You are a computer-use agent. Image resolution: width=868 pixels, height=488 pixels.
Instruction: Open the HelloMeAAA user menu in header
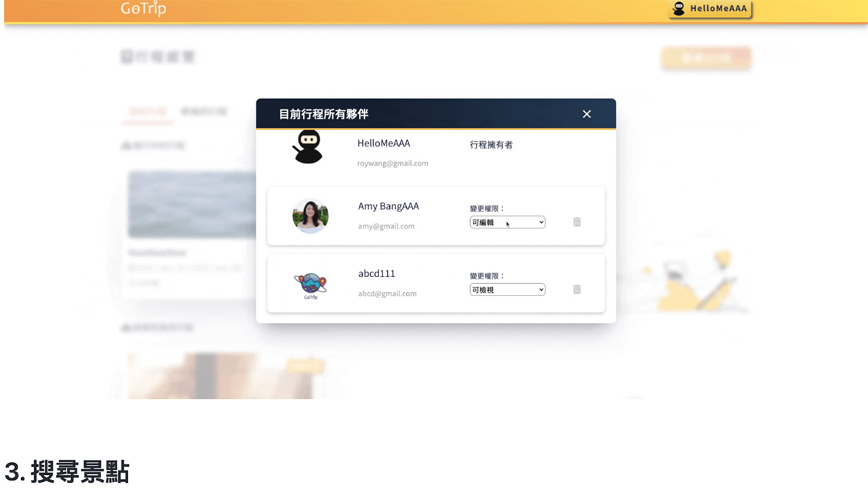pyautogui.click(x=717, y=9)
